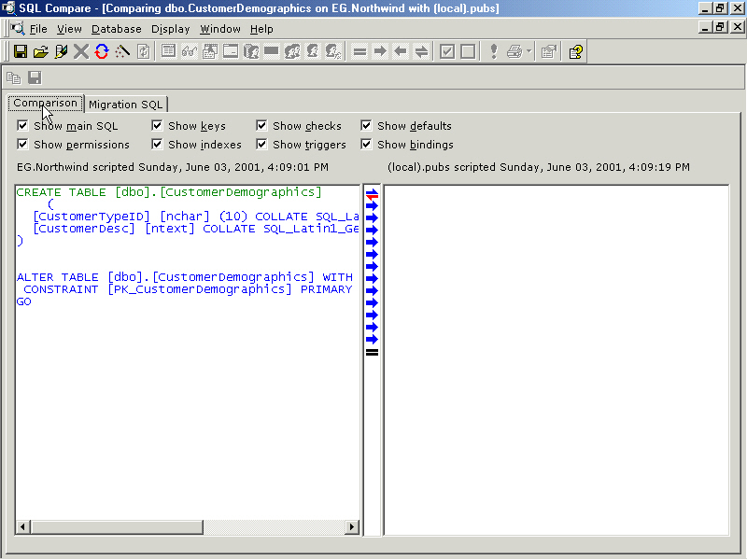Click the edit project pencil icon
This screenshot has width=747, height=560.
pyautogui.click(x=61, y=51)
